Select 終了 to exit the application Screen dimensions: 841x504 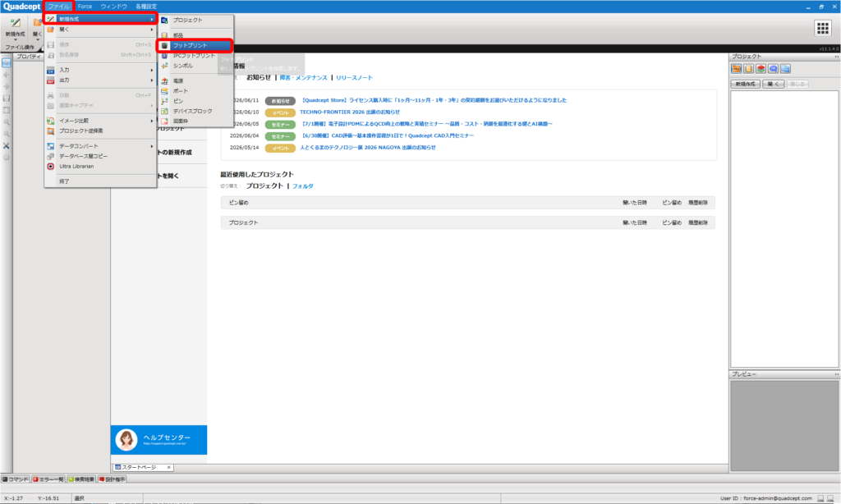100,181
